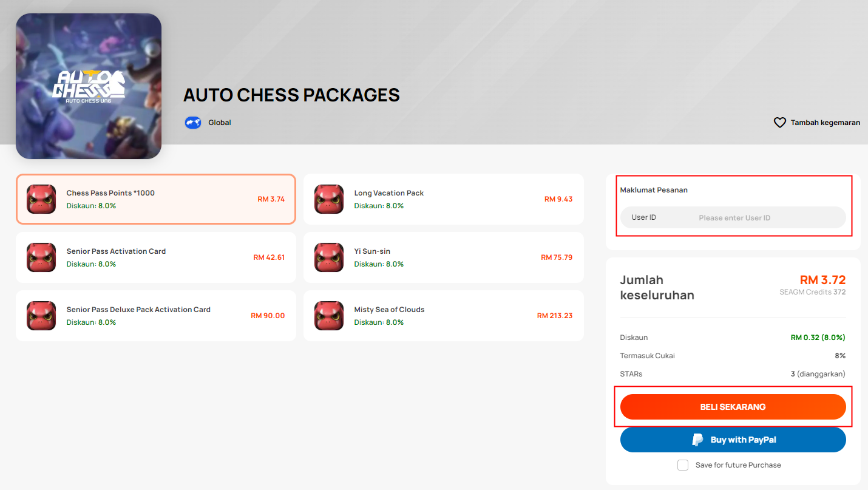Click the PayPal logo on button
868x490 pixels.
pos(698,440)
